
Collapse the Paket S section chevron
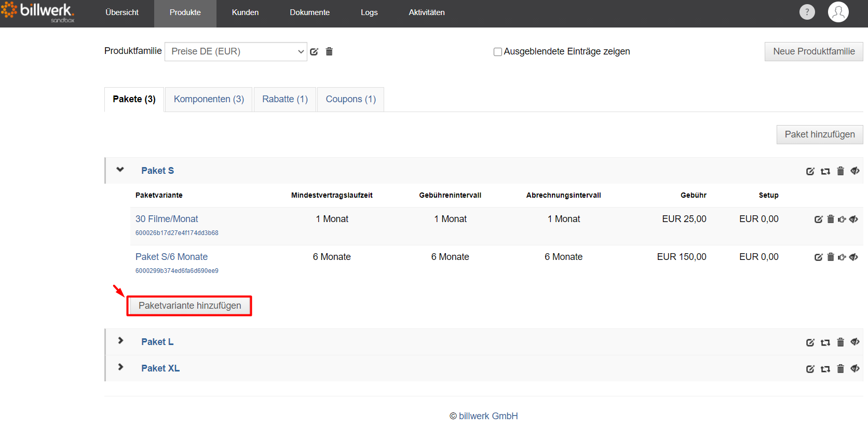tap(120, 170)
